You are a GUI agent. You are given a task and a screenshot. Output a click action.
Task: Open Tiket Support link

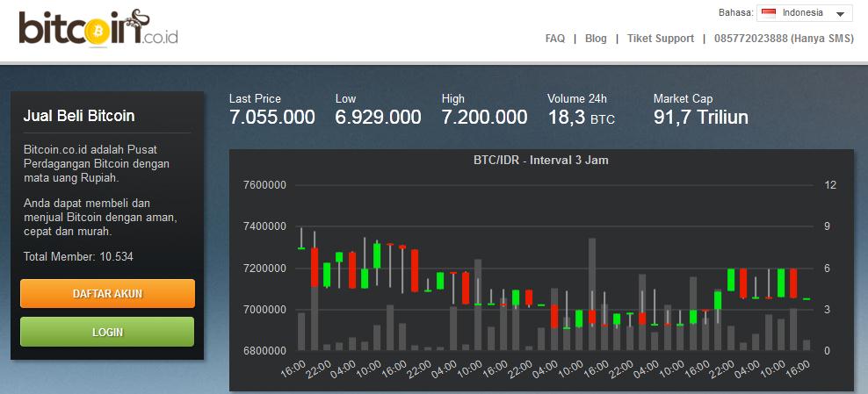[661, 39]
